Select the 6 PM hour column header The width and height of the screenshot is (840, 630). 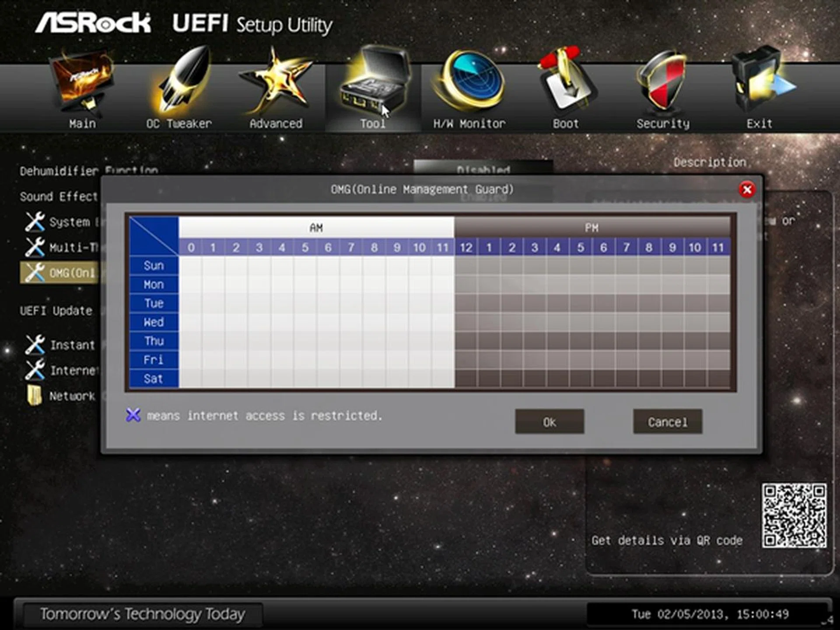pos(603,248)
